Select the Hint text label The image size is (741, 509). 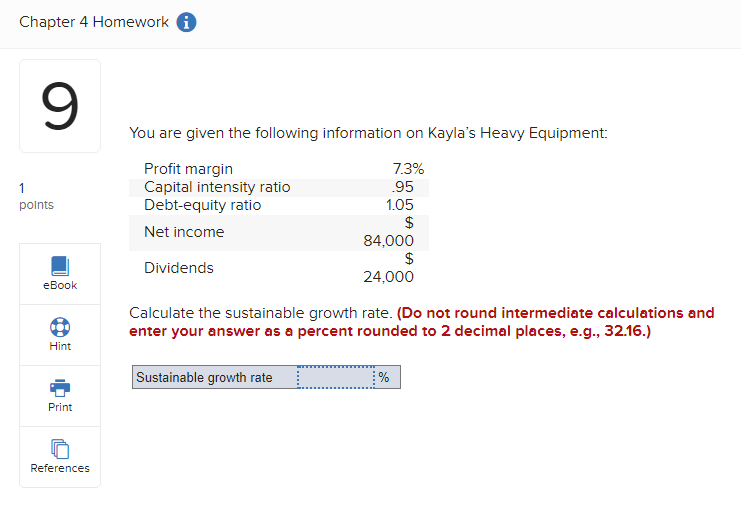pyautogui.click(x=60, y=346)
